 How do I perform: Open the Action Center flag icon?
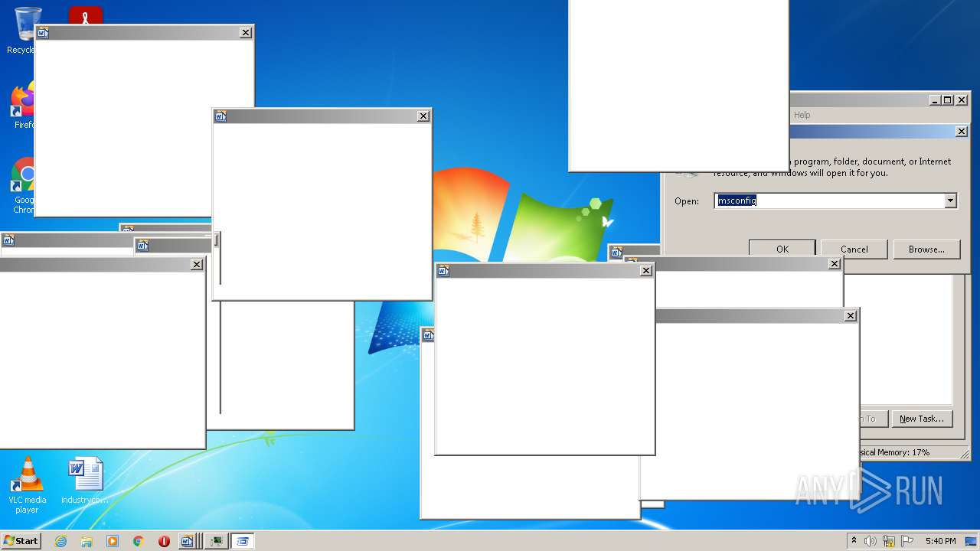click(x=907, y=541)
